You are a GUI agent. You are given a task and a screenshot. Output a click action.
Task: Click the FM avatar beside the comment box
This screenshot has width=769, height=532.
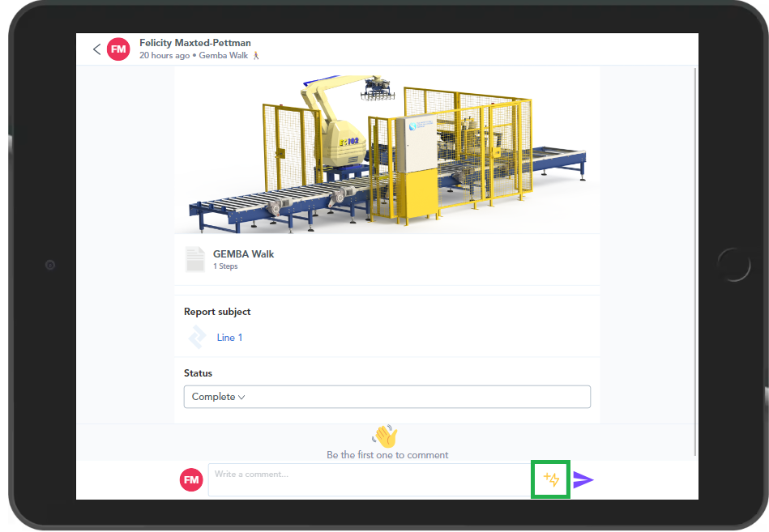[190, 479]
